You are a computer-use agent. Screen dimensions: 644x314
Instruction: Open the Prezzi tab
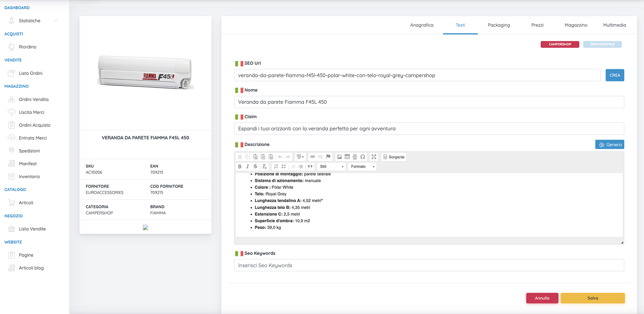point(537,25)
